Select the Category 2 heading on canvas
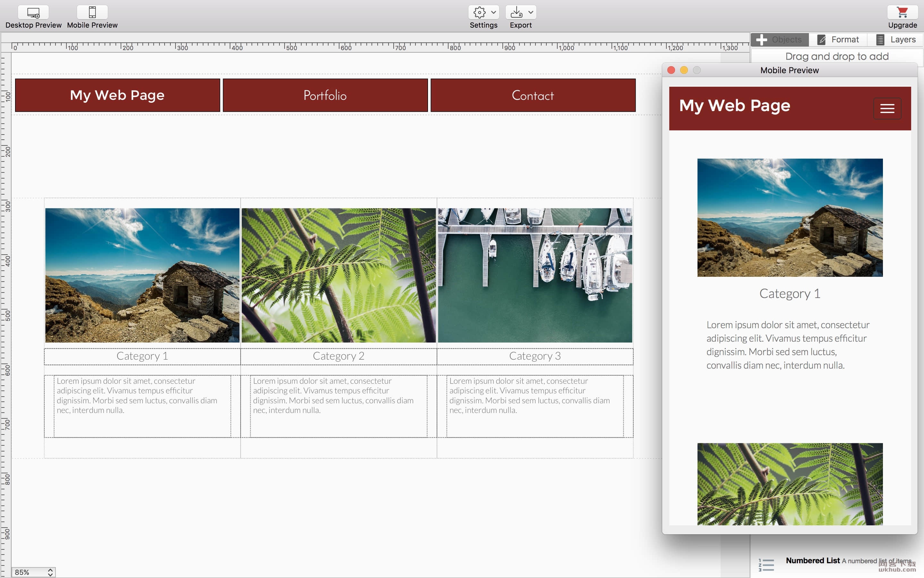 click(339, 356)
